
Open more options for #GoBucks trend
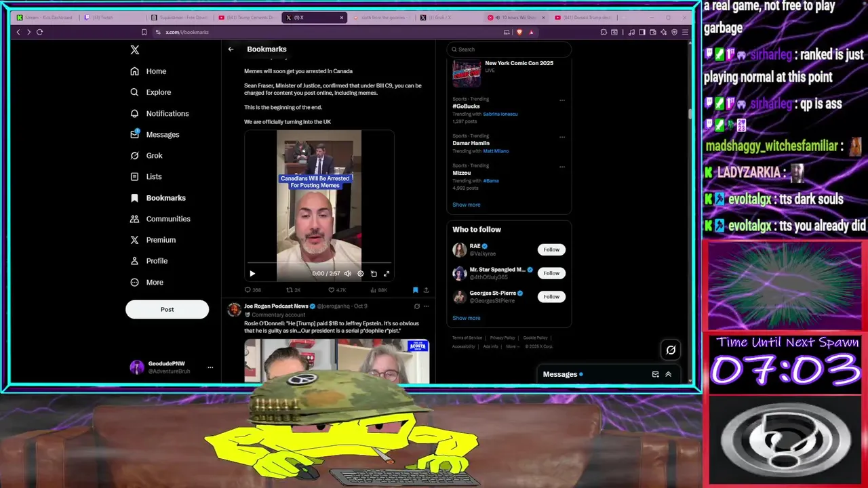pos(562,100)
